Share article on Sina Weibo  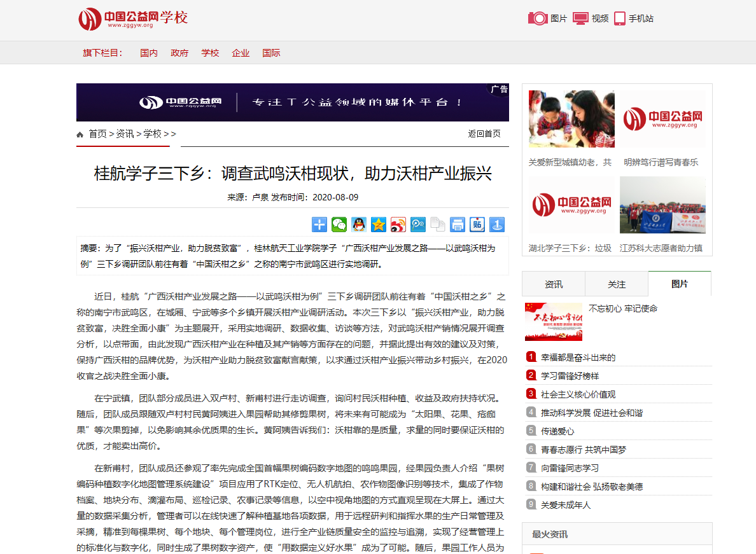coord(398,224)
